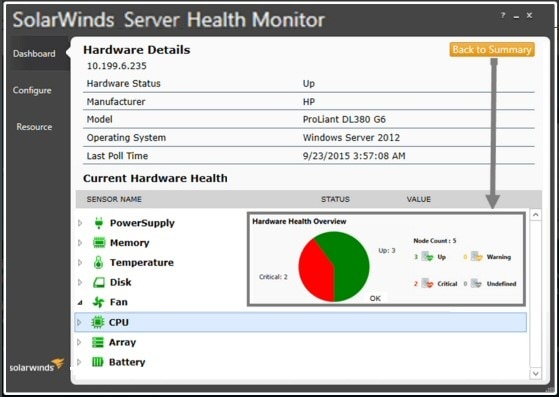
Task: Open the Dashboard tab
Action: click(x=34, y=53)
